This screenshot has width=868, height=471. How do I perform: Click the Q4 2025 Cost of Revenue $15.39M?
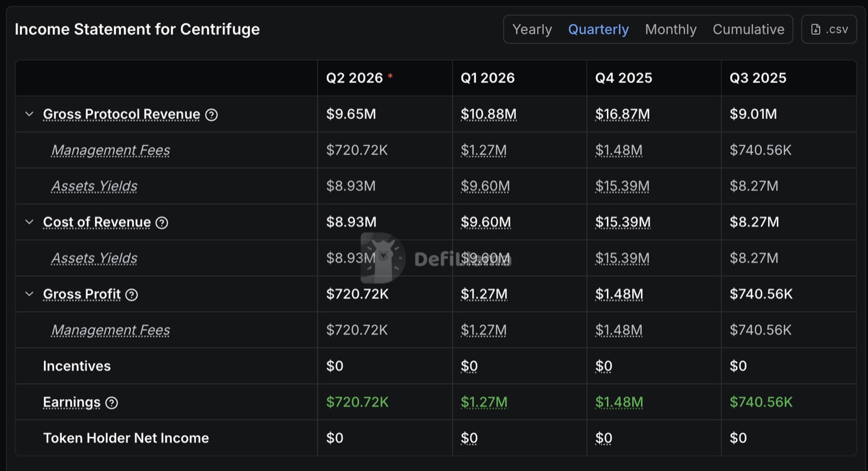tap(622, 222)
